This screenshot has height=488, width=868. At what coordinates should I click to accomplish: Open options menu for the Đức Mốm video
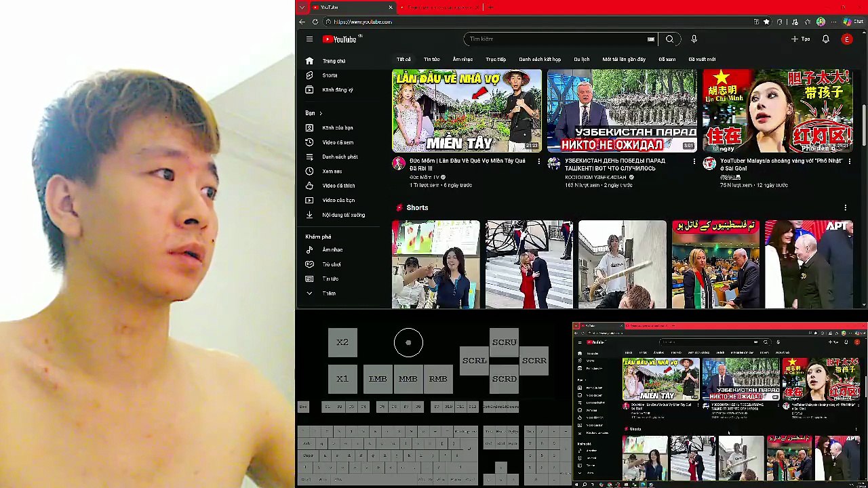[x=539, y=161]
